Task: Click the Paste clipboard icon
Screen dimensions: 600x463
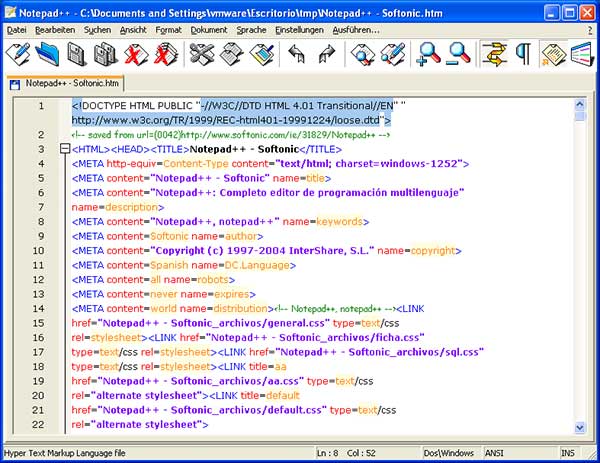Action: point(262,54)
